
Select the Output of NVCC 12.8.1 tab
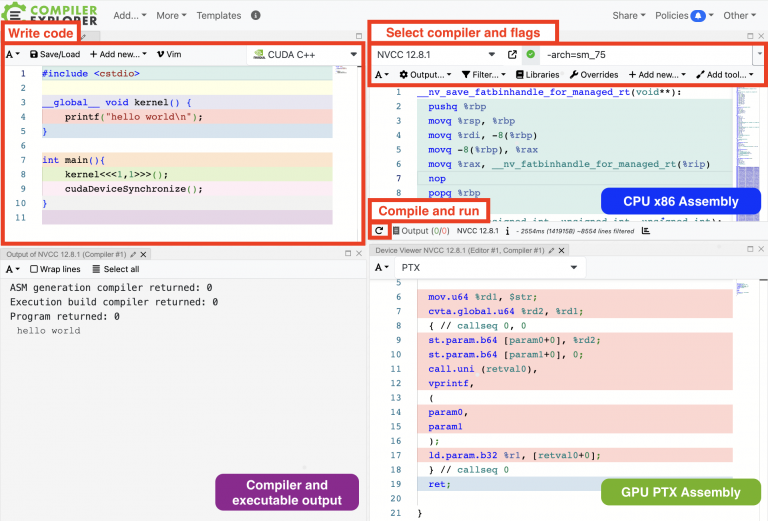[66, 255]
